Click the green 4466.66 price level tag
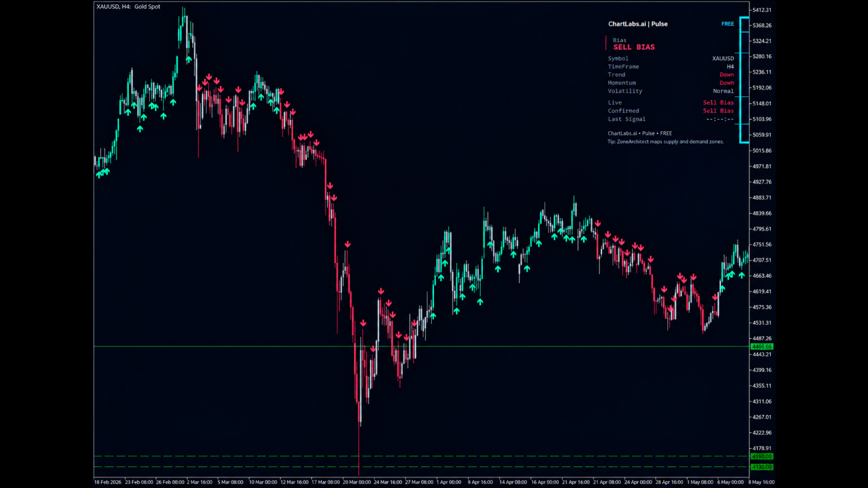This screenshot has height=488, width=868. (x=762, y=346)
